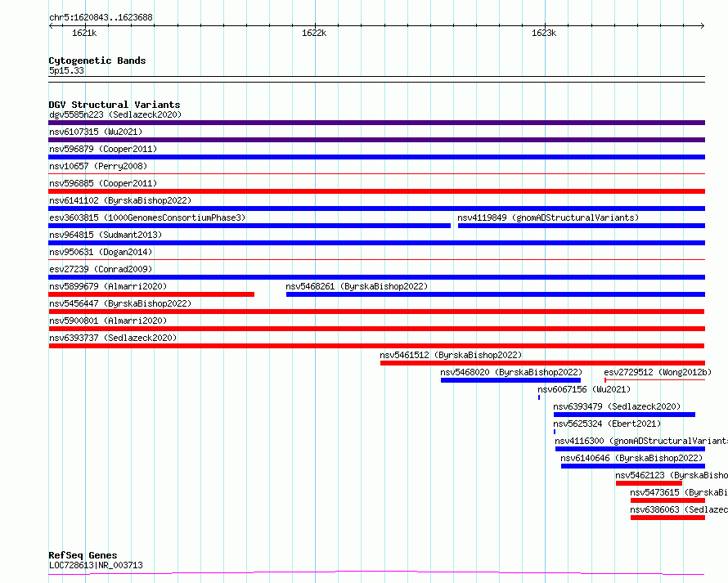Click the nsv6393479 blue variant bar
Screen dimensions: 728x583
(624, 415)
